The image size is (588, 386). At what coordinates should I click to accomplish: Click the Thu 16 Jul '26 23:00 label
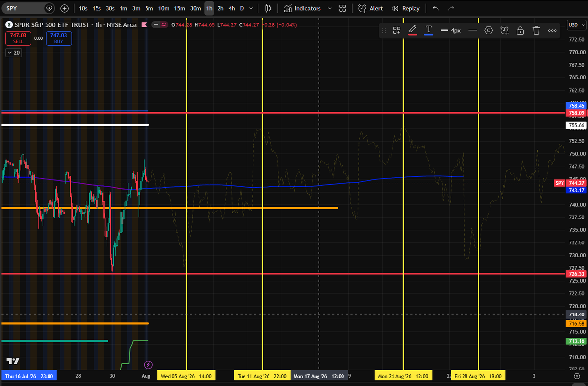click(x=28, y=376)
